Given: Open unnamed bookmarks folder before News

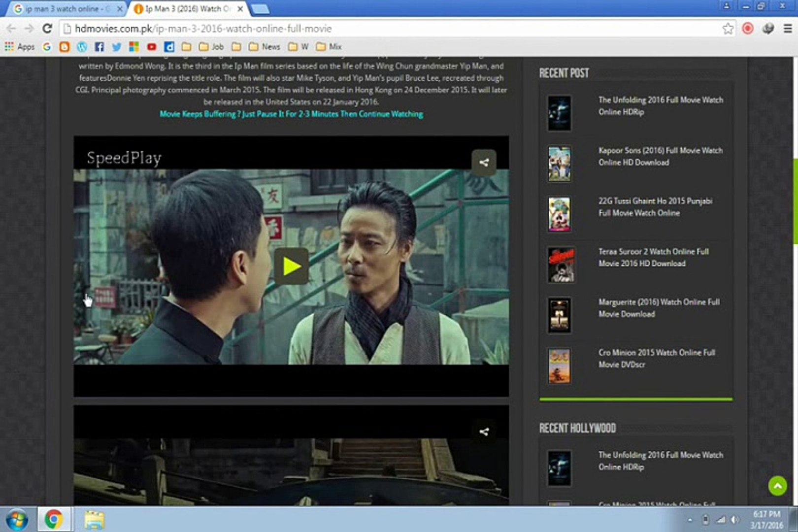Looking at the screenshot, I should coord(236,47).
